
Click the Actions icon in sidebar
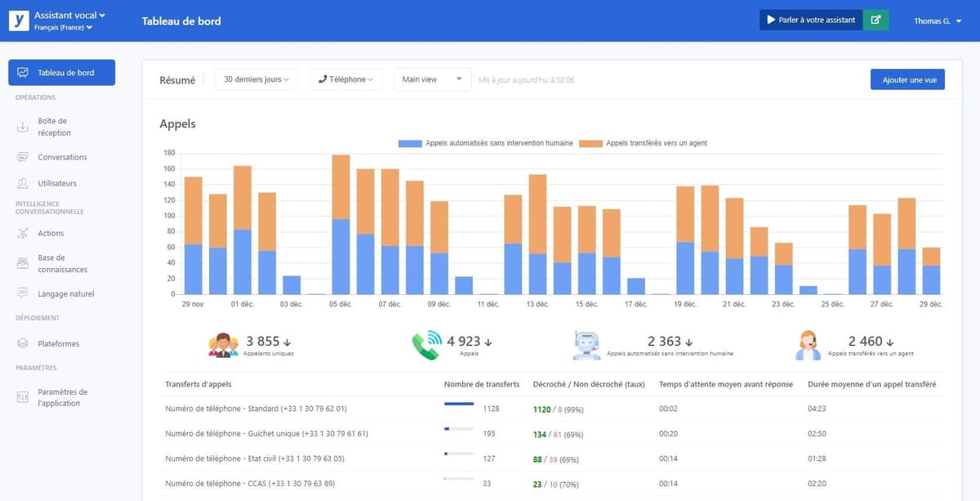click(22, 234)
